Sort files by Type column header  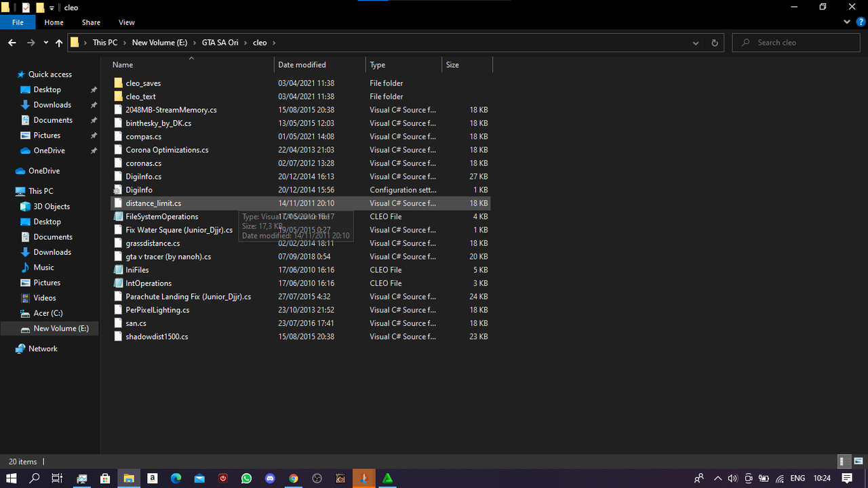[x=403, y=65]
